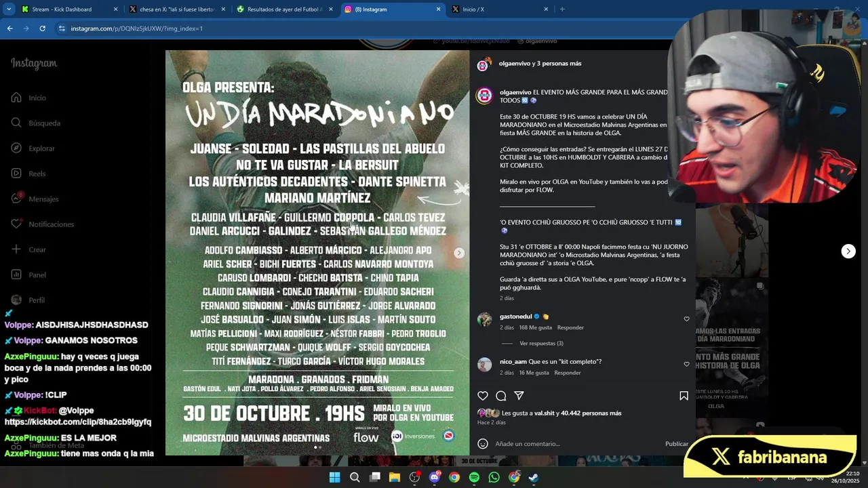Click the val.shit username in likes
This screenshot has height=488, width=868.
click(545, 413)
